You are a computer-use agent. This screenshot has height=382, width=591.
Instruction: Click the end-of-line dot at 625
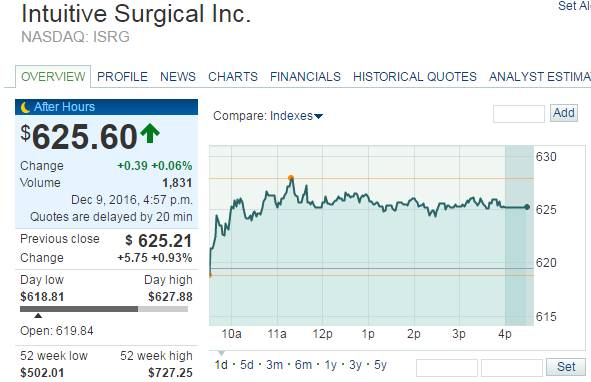pyautogui.click(x=527, y=207)
